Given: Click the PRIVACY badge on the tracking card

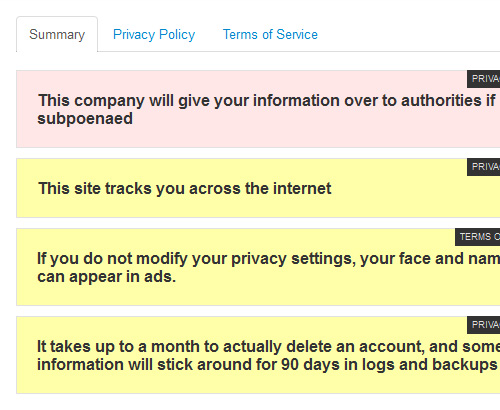Looking at the screenshot, I should tap(483, 167).
